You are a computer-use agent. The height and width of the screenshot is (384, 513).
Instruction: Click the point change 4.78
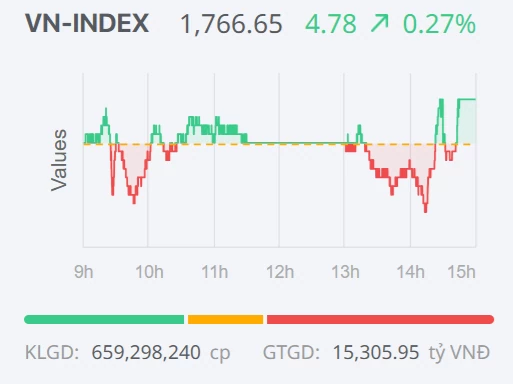tap(331, 24)
